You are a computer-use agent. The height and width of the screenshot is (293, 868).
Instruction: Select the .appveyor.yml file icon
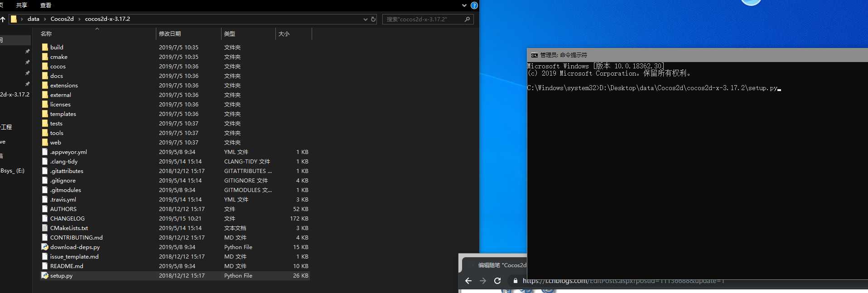pos(45,152)
